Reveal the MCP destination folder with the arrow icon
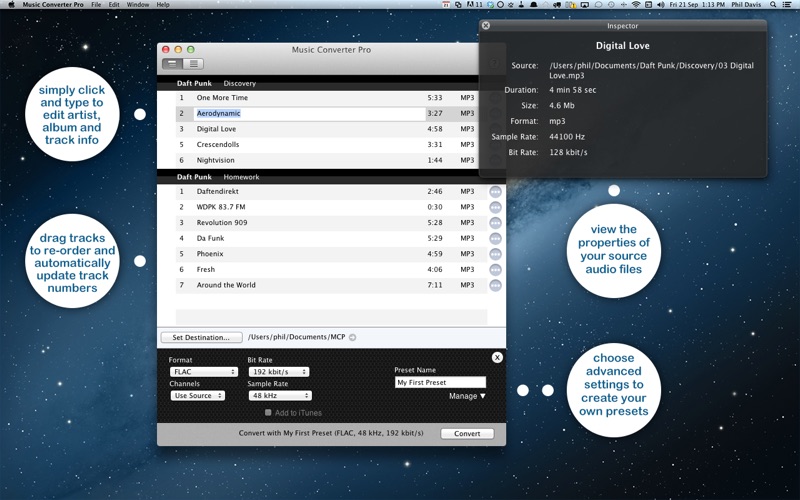 [352, 337]
